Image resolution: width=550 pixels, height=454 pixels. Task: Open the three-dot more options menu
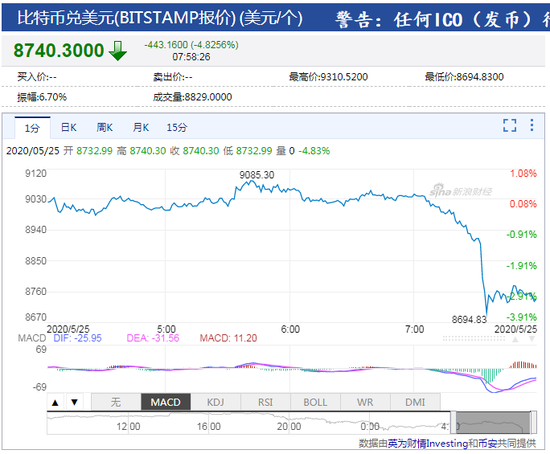[532, 125]
